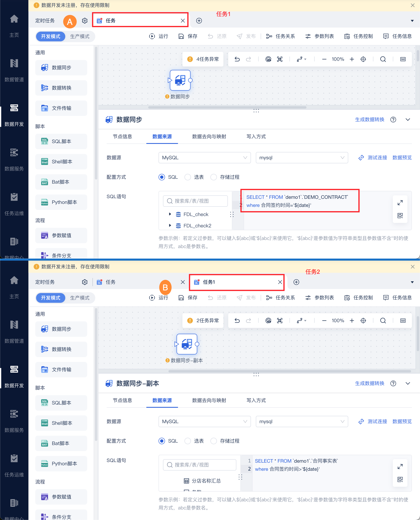The height and width of the screenshot is (520, 420).
Task: Expand the FDL_check2 database tree node
Action: [x=170, y=225]
